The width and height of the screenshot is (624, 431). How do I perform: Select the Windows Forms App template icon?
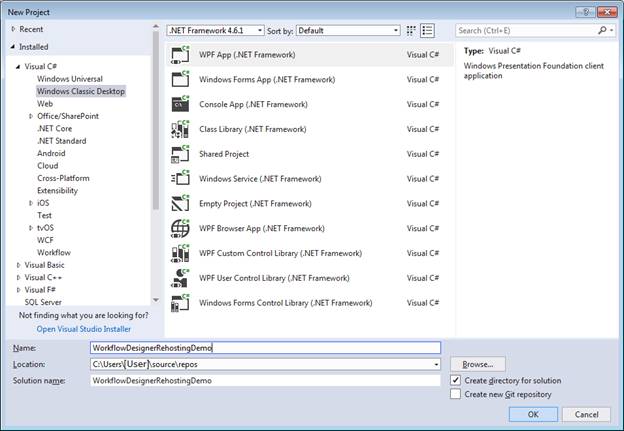click(180, 80)
